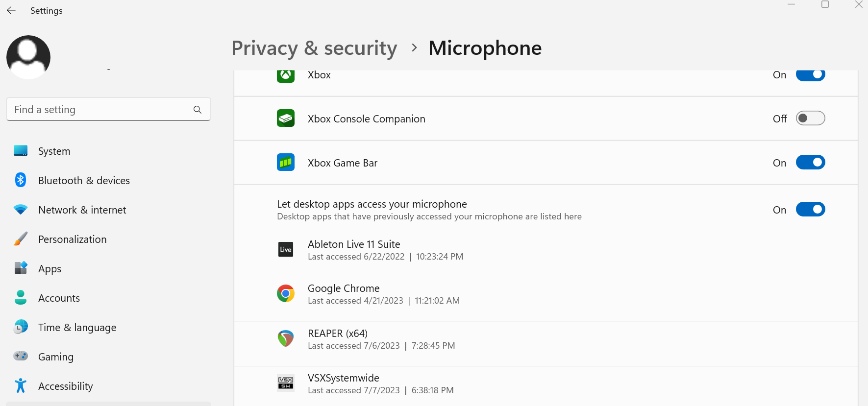Click the System monitor icon
This screenshot has height=406, width=868.
(21, 151)
